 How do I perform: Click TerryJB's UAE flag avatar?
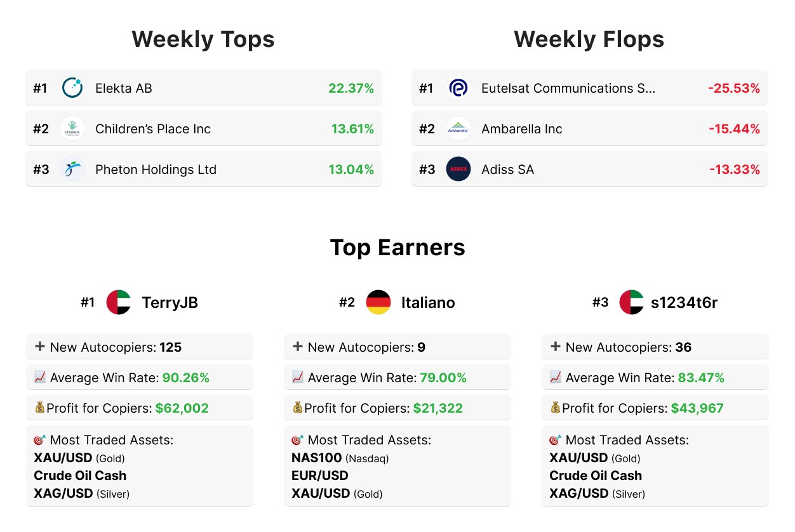pyautogui.click(x=119, y=302)
